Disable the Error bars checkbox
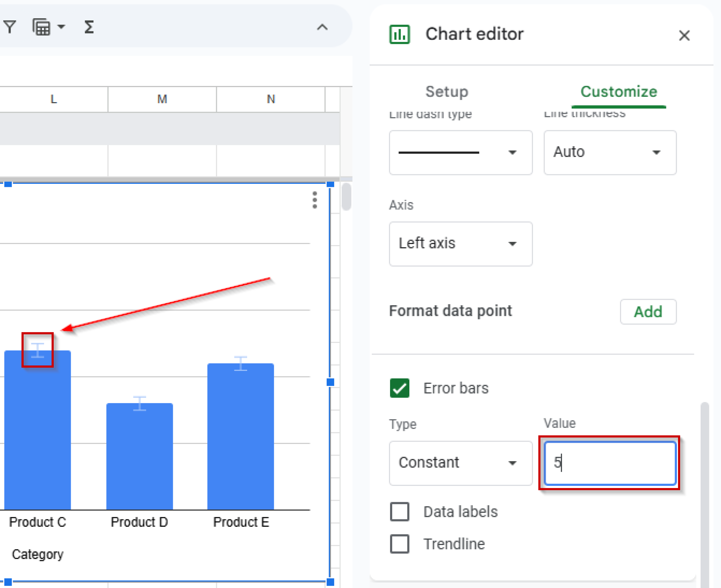 [400, 388]
